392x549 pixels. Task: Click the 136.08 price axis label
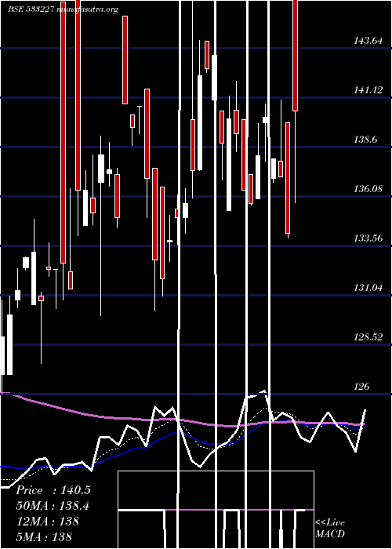coord(368,189)
